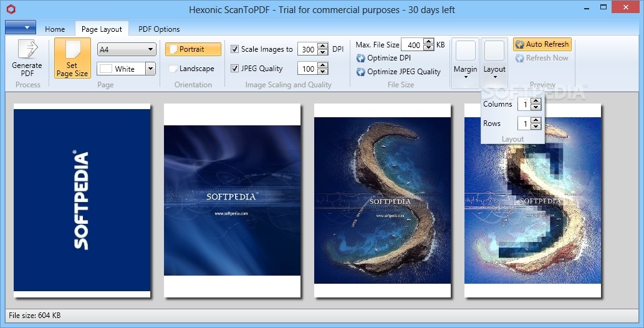
Task: Open the blue application menu button
Action: pos(21,27)
